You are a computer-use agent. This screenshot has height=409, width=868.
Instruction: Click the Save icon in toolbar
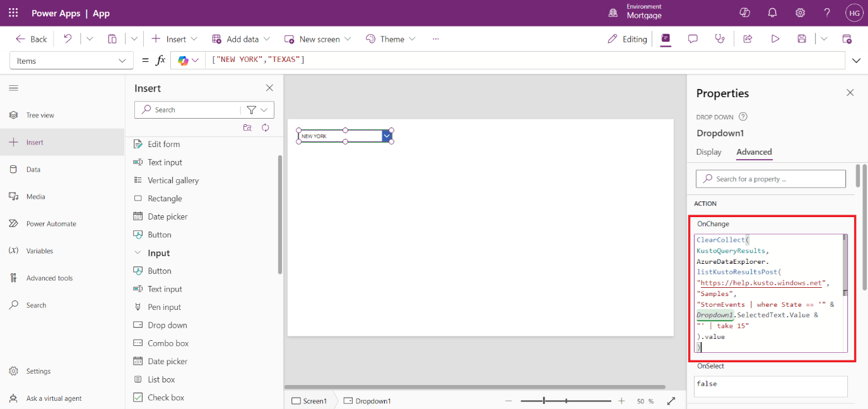point(802,39)
